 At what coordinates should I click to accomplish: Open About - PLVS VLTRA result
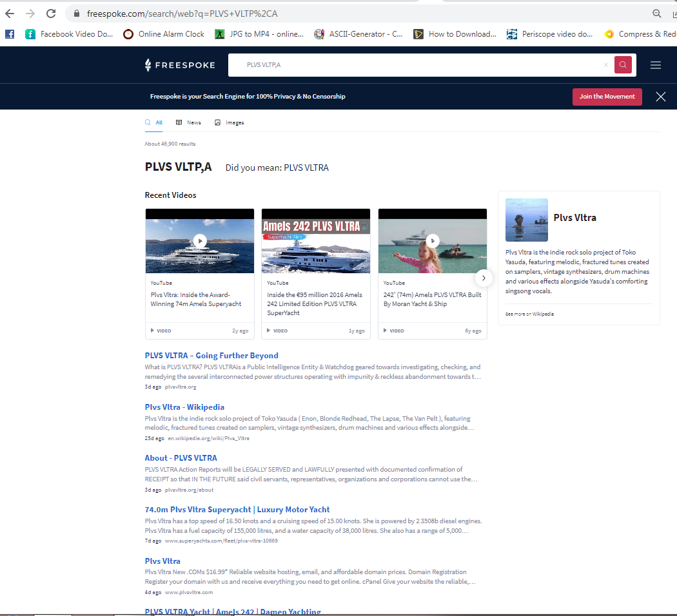[x=181, y=457]
